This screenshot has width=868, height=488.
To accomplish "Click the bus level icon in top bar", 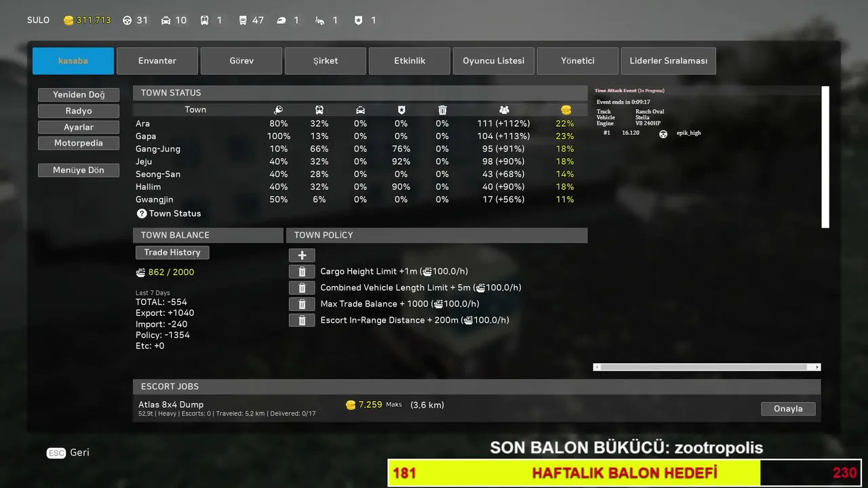I will click(x=205, y=20).
